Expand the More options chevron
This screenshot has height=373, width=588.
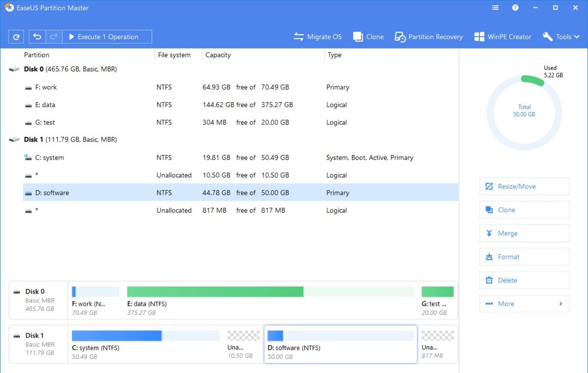(561, 304)
